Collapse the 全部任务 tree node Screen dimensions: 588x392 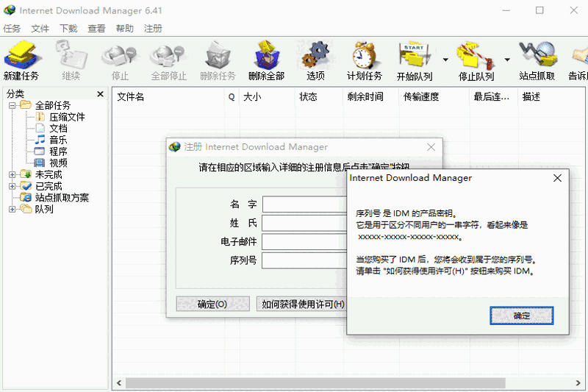(x=12, y=105)
